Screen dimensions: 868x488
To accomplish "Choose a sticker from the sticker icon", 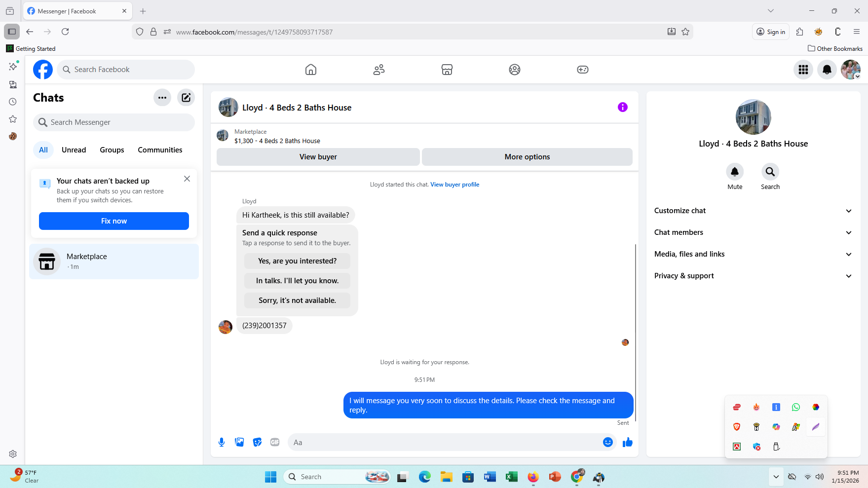I will [257, 442].
